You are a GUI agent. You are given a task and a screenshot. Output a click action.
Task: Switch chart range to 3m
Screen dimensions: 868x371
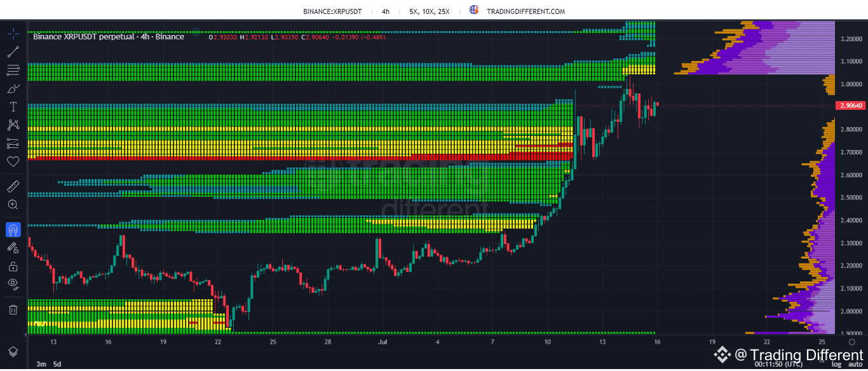tap(40, 364)
